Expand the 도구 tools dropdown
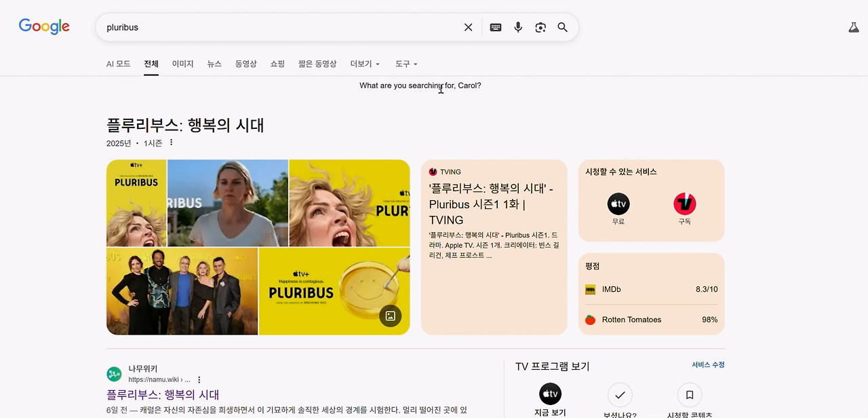 406,64
